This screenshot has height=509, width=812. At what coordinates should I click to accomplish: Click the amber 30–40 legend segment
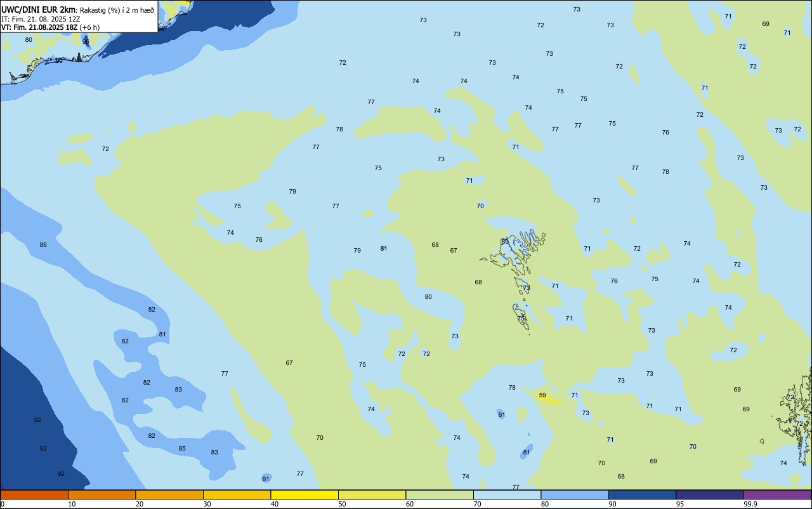coord(237,494)
